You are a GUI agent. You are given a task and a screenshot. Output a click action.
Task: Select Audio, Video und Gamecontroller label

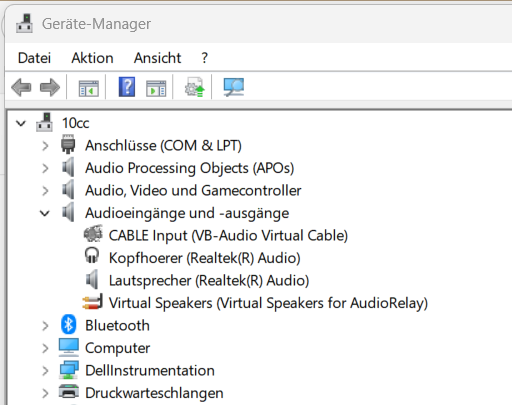[193, 191]
